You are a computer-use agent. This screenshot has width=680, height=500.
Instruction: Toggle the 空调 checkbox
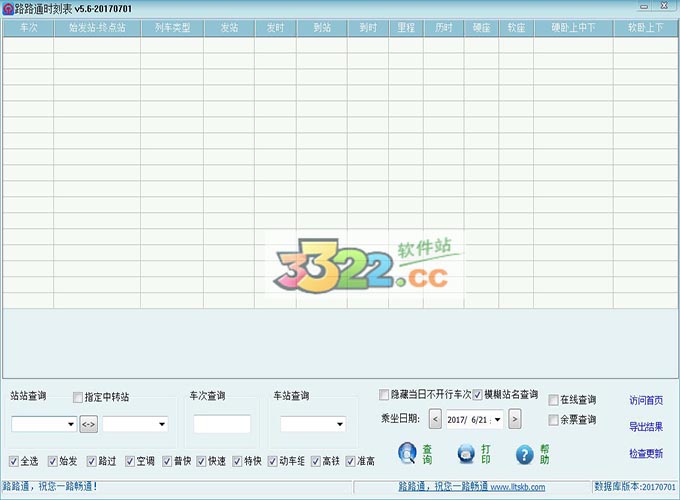pyautogui.click(x=129, y=461)
